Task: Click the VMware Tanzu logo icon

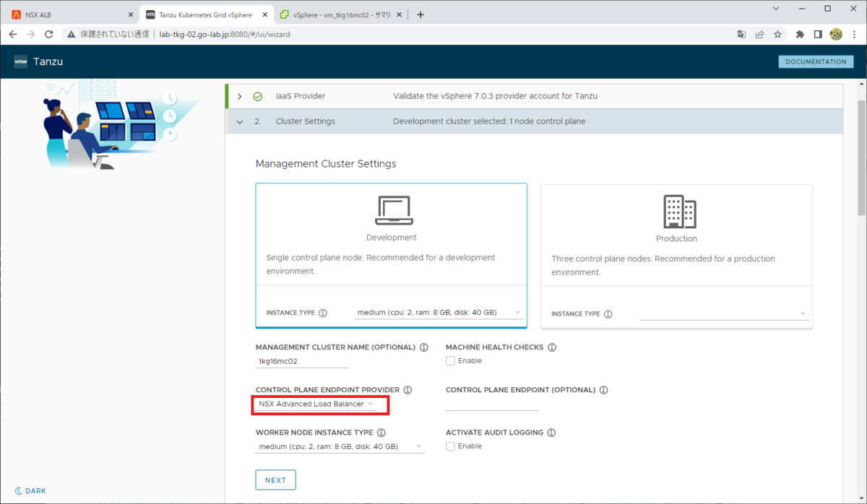Action: click(x=20, y=61)
